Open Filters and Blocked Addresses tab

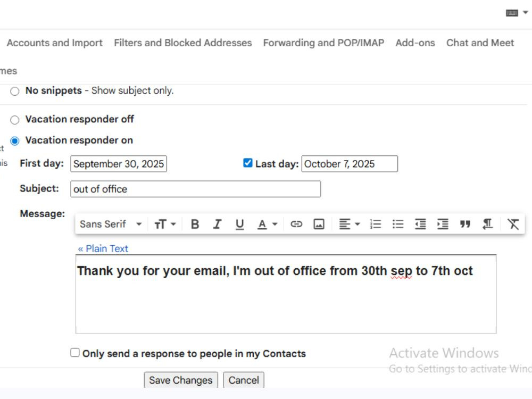pyautogui.click(x=183, y=43)
